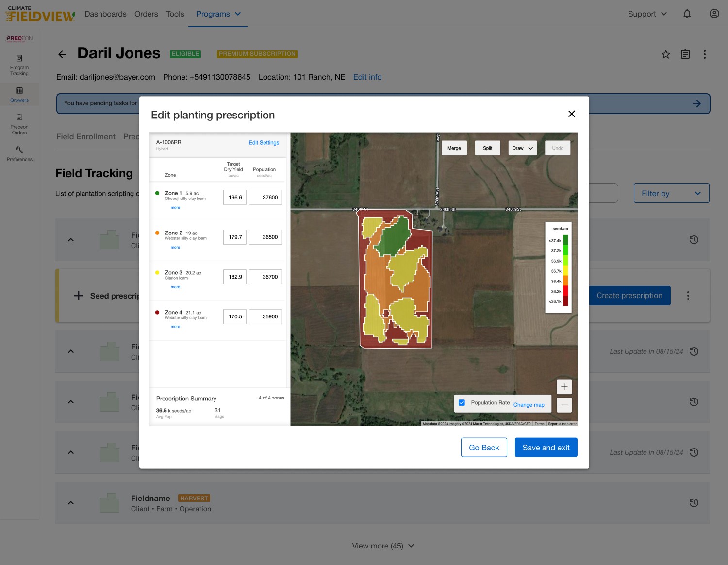The image size is (728, 565).
Task: Edit Zone 4 population field 35900
Action: point(265,317)
